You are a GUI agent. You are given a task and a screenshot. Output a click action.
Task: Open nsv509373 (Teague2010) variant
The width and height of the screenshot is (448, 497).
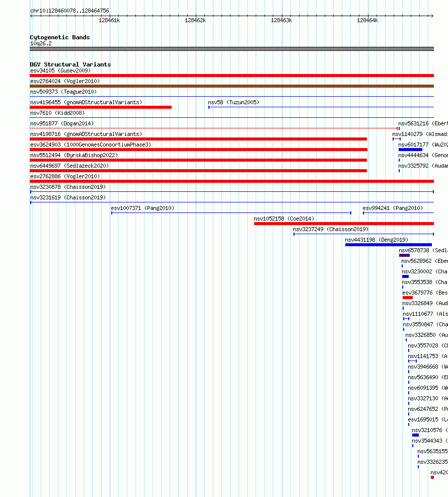pyautogui.click(x=63, y=92)
